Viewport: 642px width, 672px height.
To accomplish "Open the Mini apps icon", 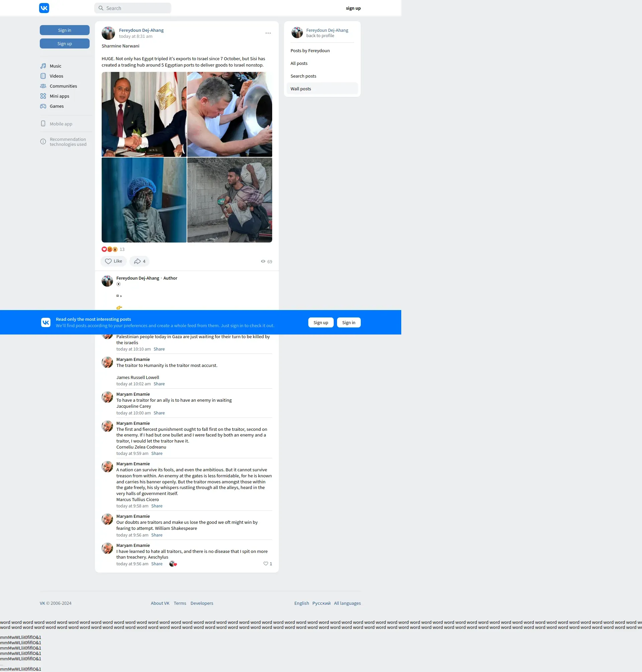I will point(43,96).
